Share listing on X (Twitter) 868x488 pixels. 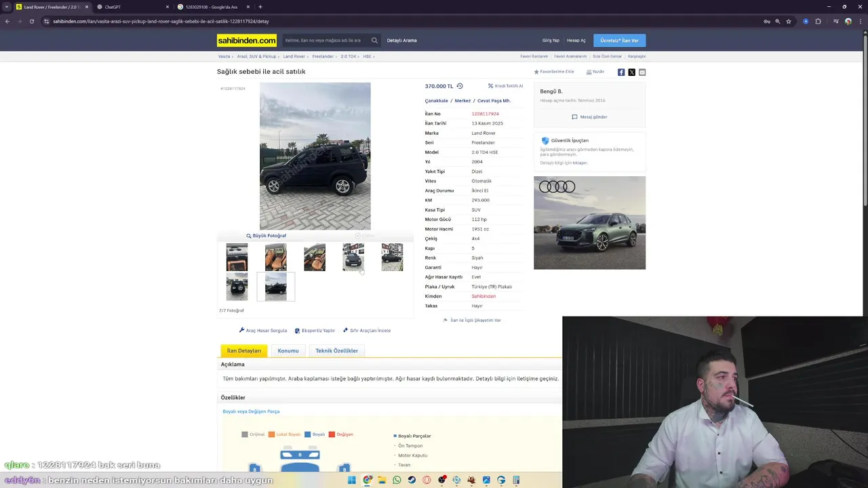point(631,72)
